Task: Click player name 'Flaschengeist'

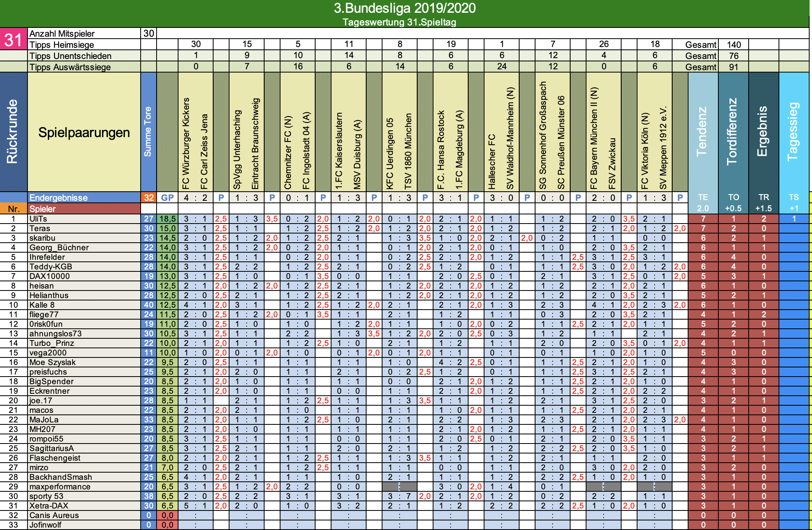Action: click(x=55, y=458)
